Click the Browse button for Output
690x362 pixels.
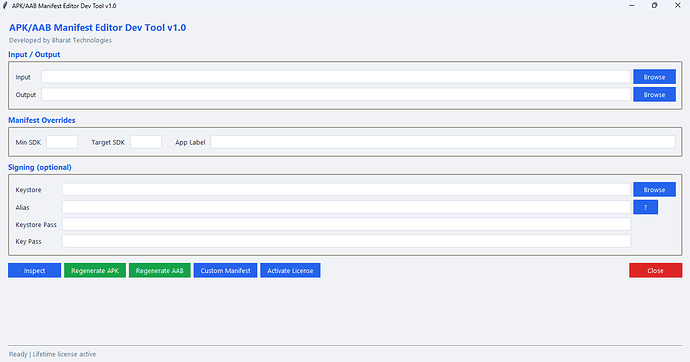pyautogui.click(x=654, y=95)
